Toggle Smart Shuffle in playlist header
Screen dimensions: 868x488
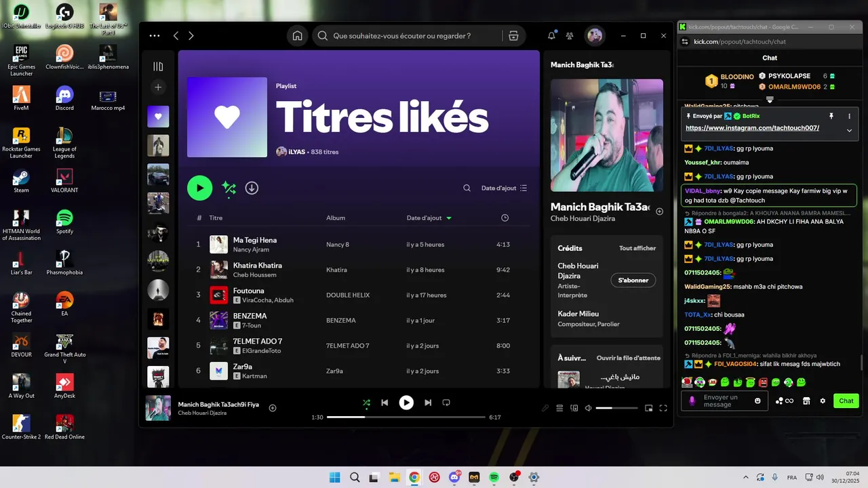[x=229, y=188]
